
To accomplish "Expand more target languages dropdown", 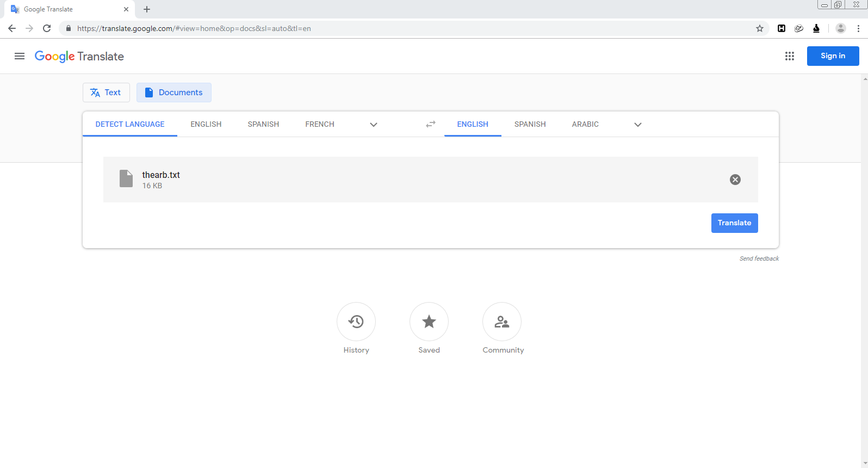I will 638,125.
